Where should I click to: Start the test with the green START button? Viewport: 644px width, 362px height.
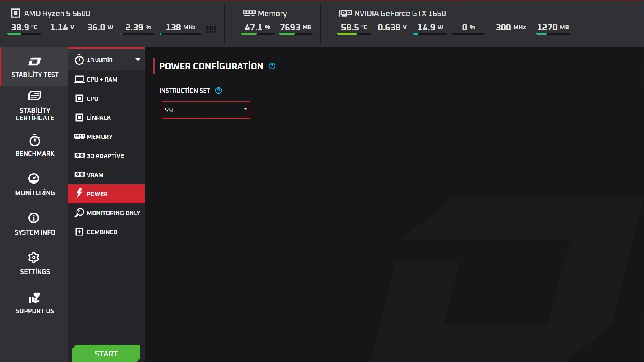tap(106, 354)
